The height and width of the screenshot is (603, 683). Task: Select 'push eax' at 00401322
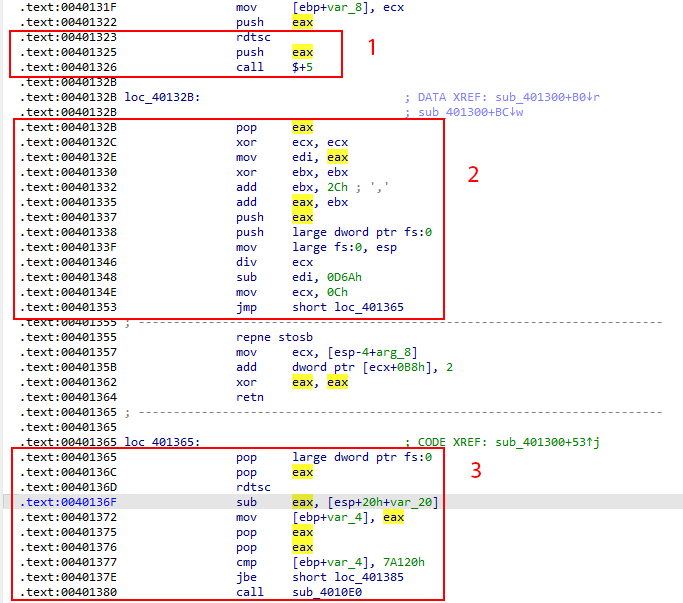[x=274, y=22]
